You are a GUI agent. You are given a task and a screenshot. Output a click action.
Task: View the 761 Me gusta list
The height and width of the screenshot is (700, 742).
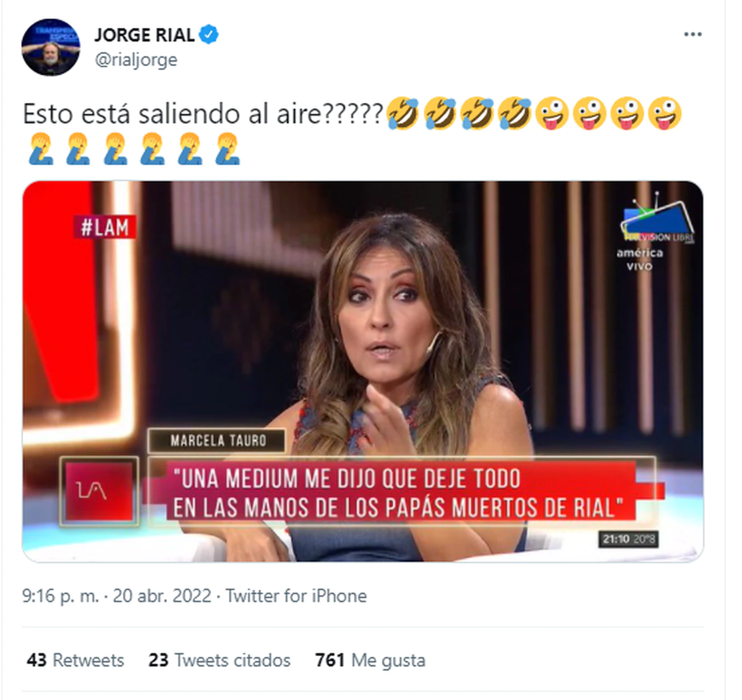pyautogui.click(x=370, y=660)
